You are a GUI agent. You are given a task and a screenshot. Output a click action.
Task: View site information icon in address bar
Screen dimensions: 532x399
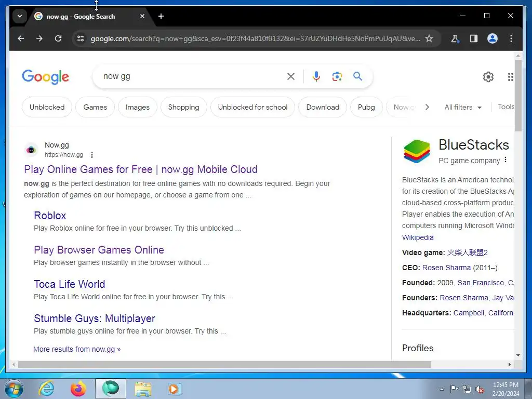click(81, 38)
